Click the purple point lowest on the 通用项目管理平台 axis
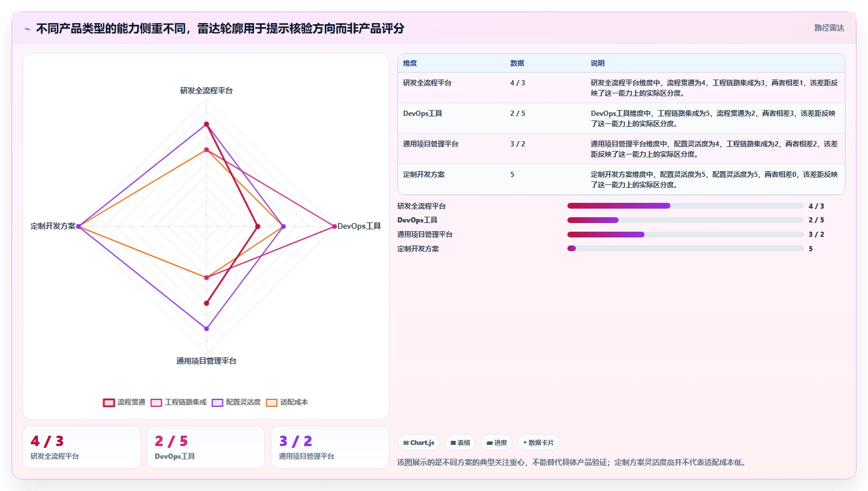Viewport: 868px width, 491px height. tap(207, 328)
